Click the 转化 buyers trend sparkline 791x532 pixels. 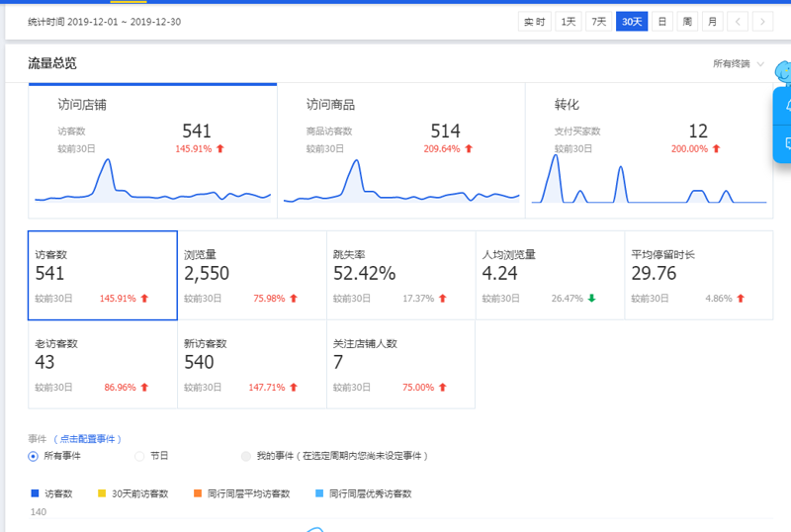650,179
